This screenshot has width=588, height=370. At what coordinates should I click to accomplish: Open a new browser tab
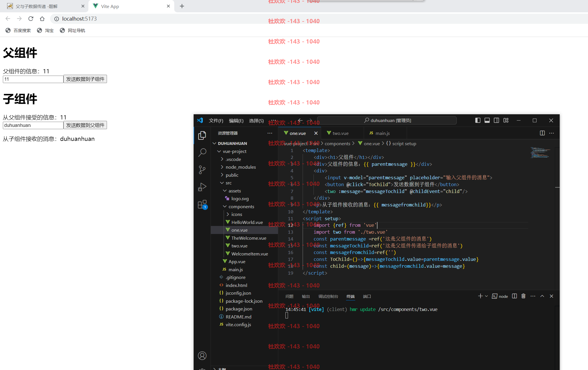pos(182,6)
